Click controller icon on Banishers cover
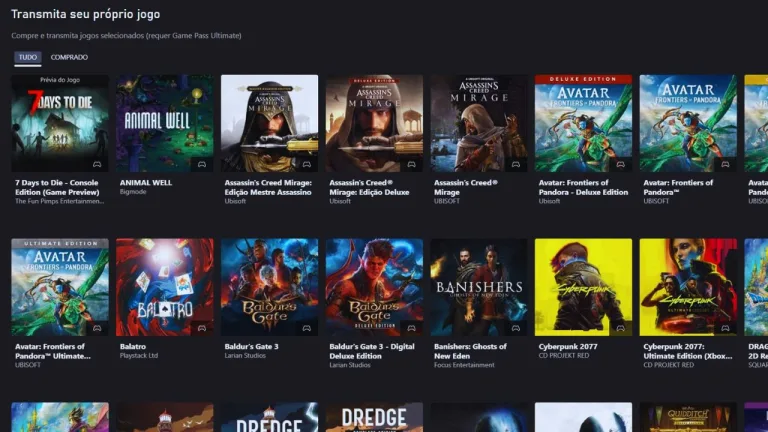The image size is (768, 432). (x=516, y=328)
